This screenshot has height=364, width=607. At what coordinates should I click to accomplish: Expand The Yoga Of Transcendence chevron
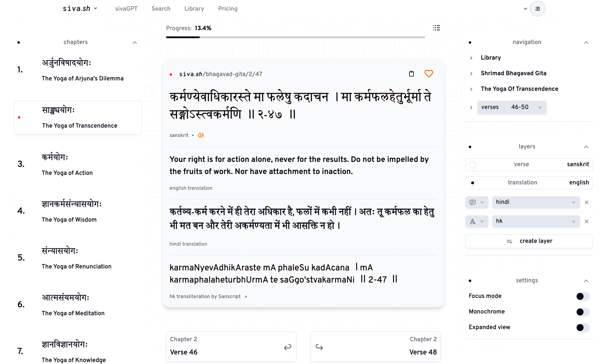[x=471, y=89]
